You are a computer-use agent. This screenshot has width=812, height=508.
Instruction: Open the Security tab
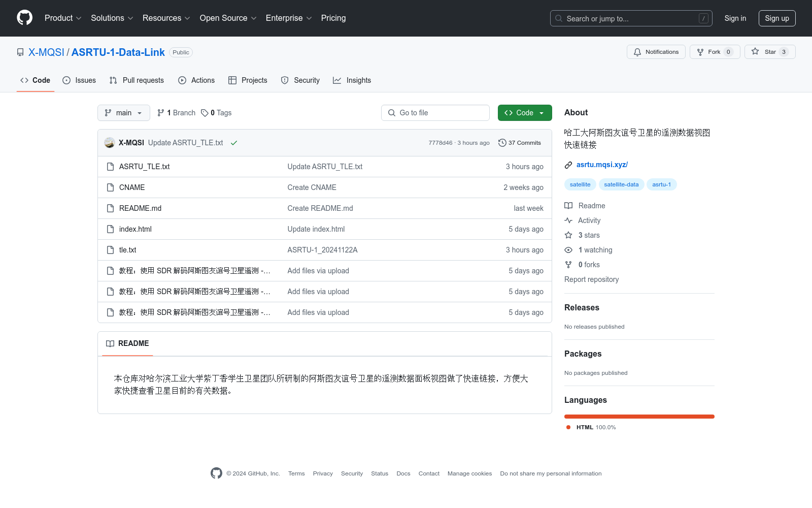pos(300,80)
